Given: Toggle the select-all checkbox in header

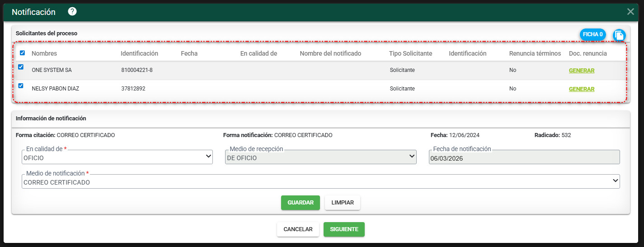Looking at the screenshot, I should pyautogui.click(x=22, y=53).
